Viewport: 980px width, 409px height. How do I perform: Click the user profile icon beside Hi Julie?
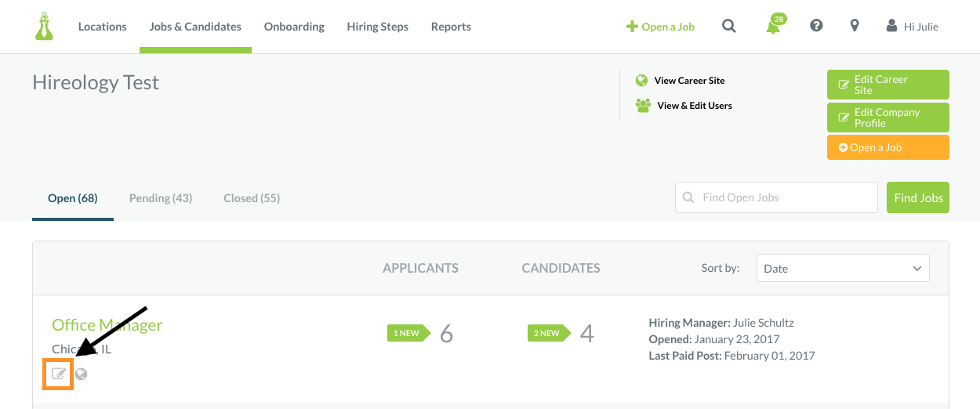(x=891, y=26)
